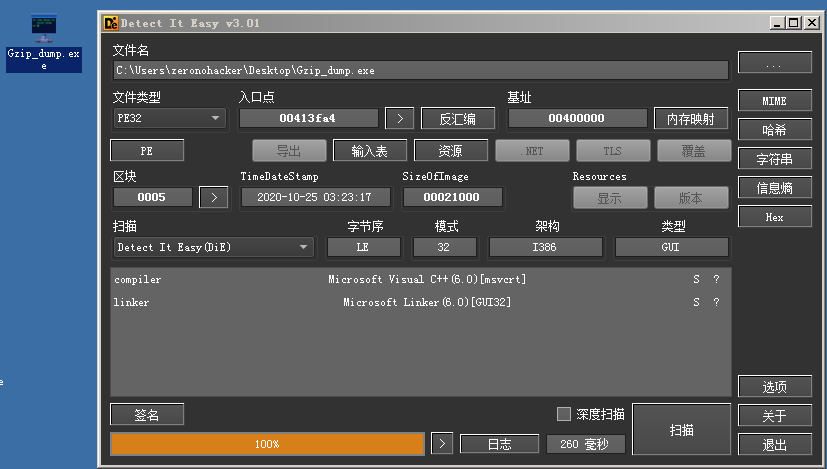The height and width of the screenshot is (469, 827).
Task: Click the LE endianness field
Action: [x=363, y=247]
